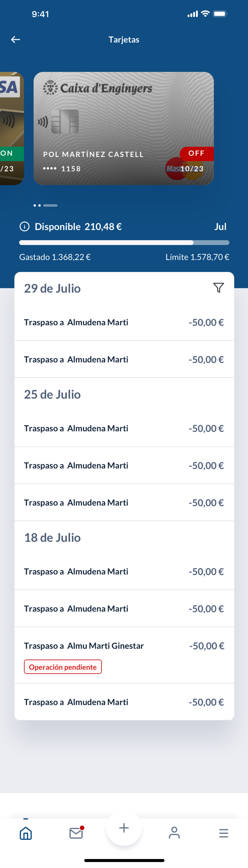The image size is (248, 868).
Task: Open the Almu Marti Ginestar transfer
Action: point(124,655)
